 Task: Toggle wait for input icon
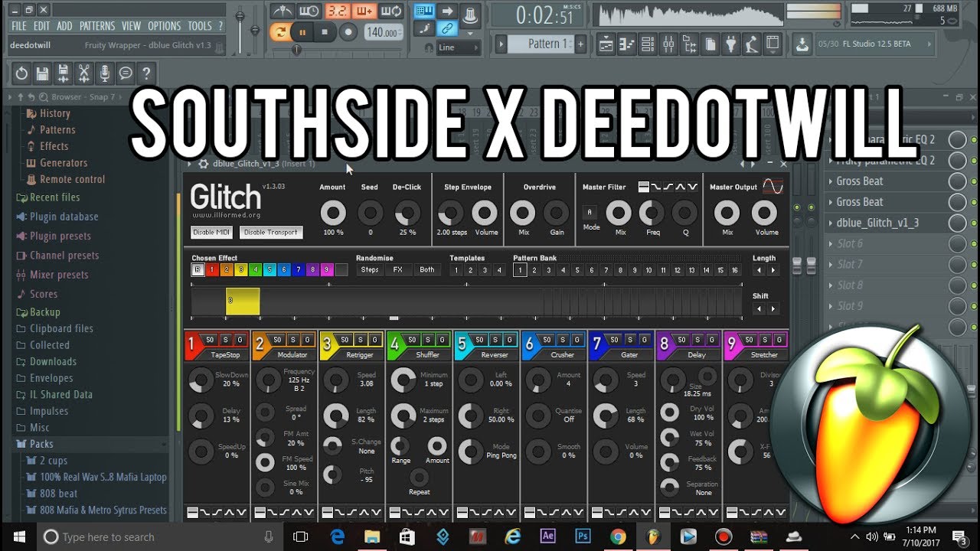309,11
